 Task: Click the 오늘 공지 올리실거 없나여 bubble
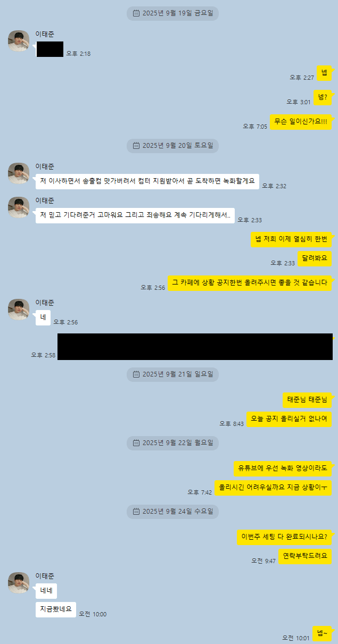coord(290,419)
